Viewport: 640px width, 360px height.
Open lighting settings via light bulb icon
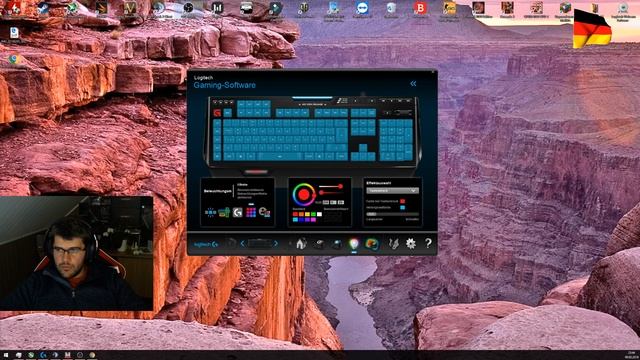[x=353, y=243]
